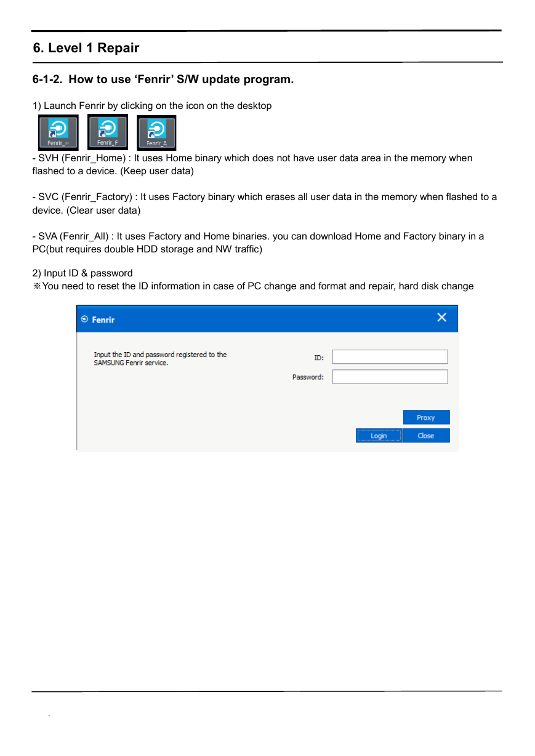Select the '6. Level 1 Repair' heading
The height and width of the screenshot is (756, 535).
tap(86, 48)
